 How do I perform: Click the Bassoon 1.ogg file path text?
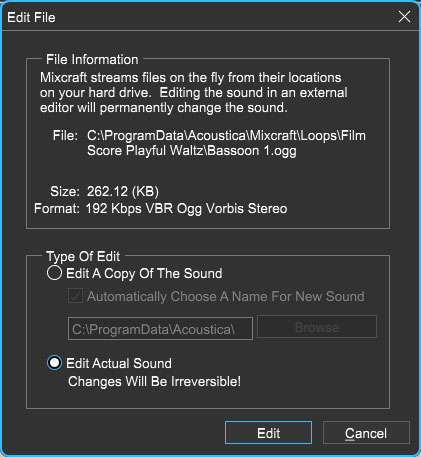coord(226,143)
